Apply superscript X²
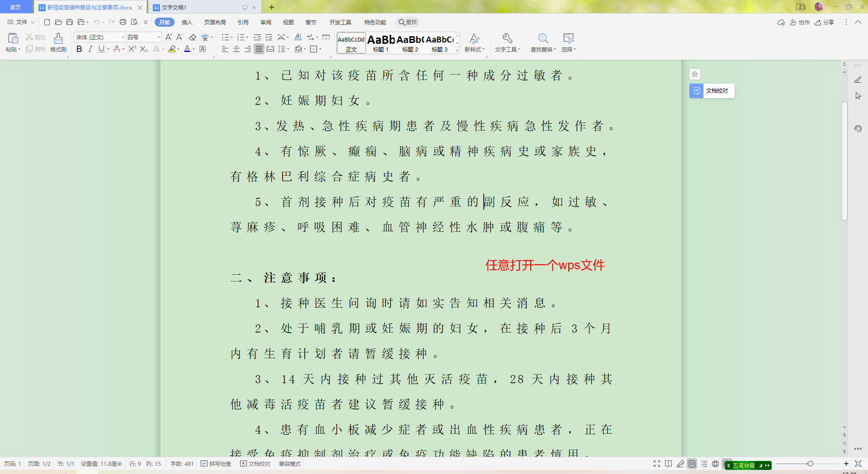Image resolution: width=868 pixels, height=474 pixels. pos(132,49)
